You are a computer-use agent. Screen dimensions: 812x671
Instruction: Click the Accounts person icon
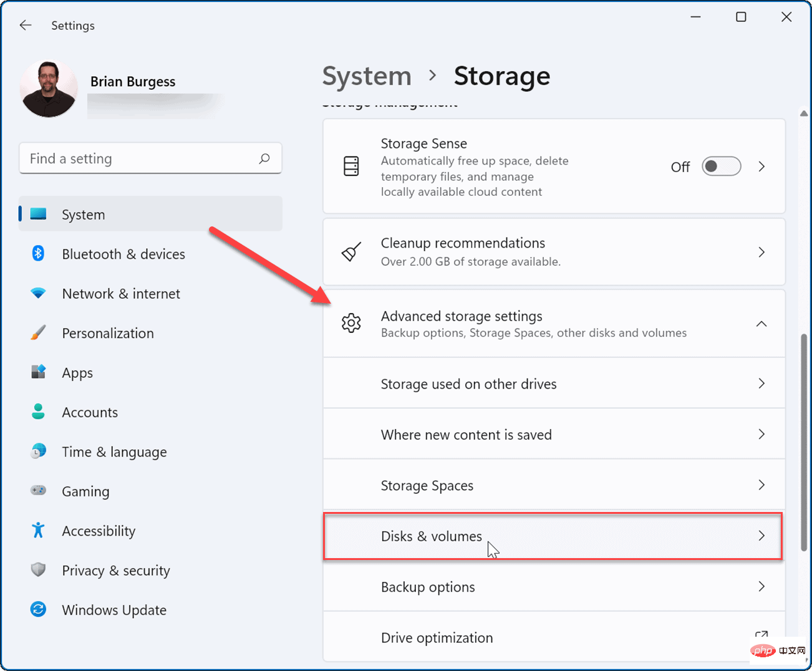(38, 412)
